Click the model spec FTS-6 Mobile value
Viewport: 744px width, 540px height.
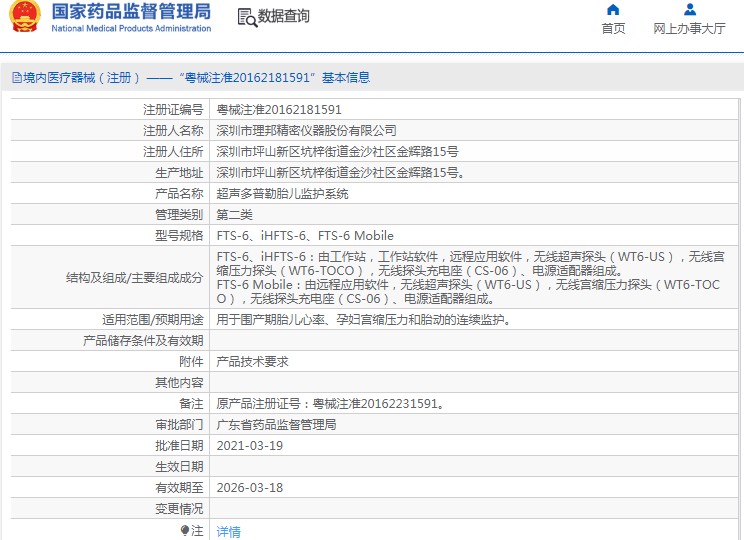(x=355, y=236)
